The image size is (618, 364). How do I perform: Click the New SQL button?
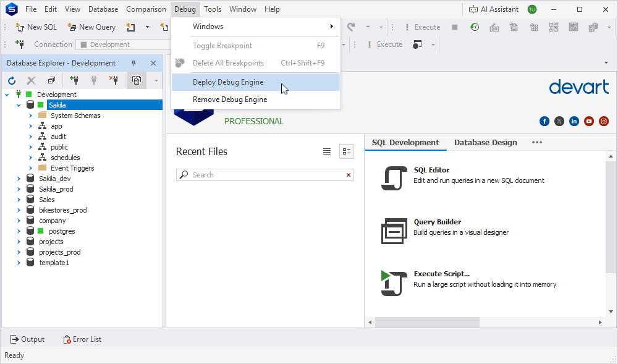[x=36, y=27]
